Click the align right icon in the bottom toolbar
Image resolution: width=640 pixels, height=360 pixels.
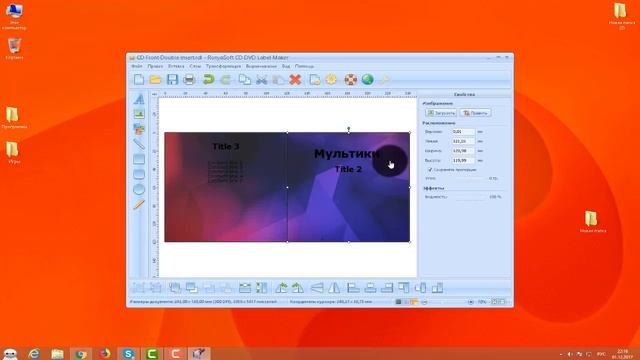[x=387, y=288]
